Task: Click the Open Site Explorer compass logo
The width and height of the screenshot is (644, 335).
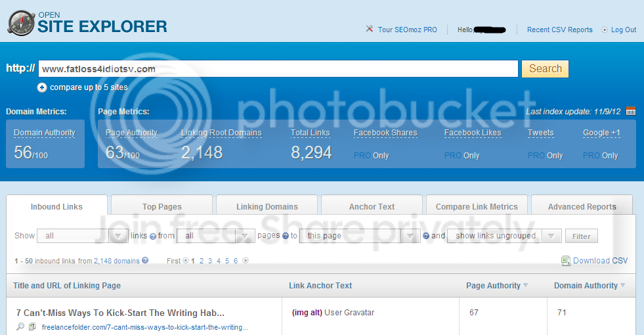Action: coord(21,23)
